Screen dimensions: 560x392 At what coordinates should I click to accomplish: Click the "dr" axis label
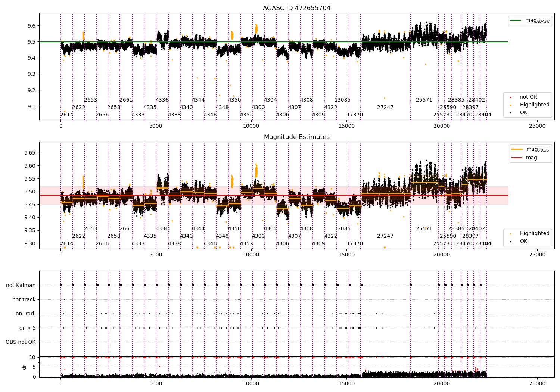[x=24, y=367]
